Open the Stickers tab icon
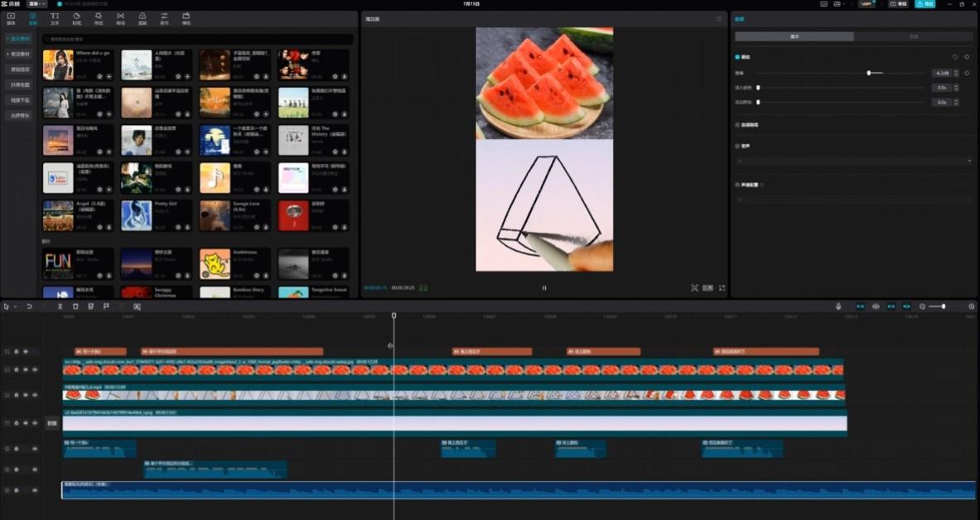 coord(77,18)
